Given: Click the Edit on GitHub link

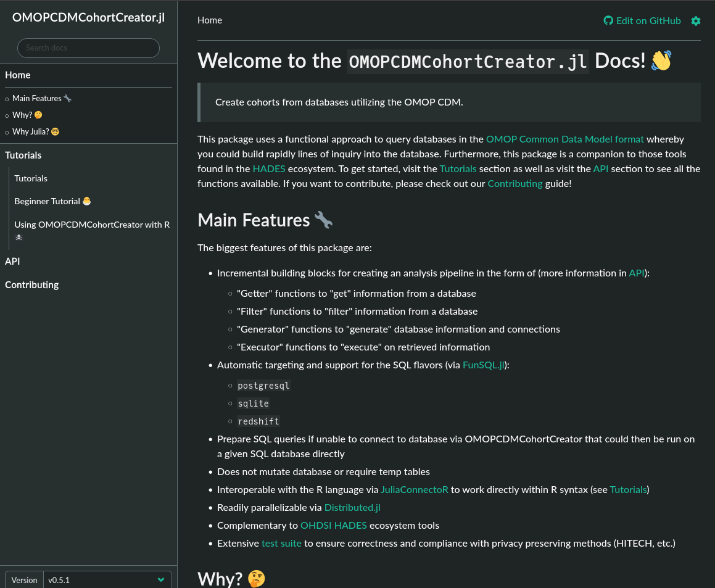Looking at the screenshot, I should tap(642, 21).
